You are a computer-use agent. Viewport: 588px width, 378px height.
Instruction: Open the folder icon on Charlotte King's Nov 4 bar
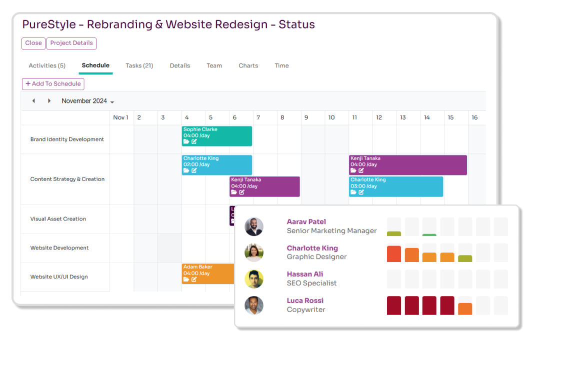[x=186, y=170]
